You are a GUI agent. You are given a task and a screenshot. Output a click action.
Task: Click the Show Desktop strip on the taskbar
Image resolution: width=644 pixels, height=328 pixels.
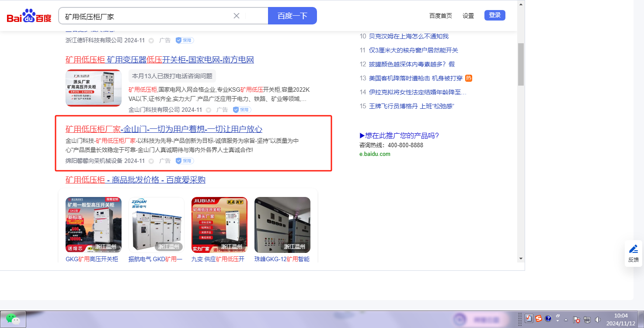pyautogui.click(x=641, y=319)
